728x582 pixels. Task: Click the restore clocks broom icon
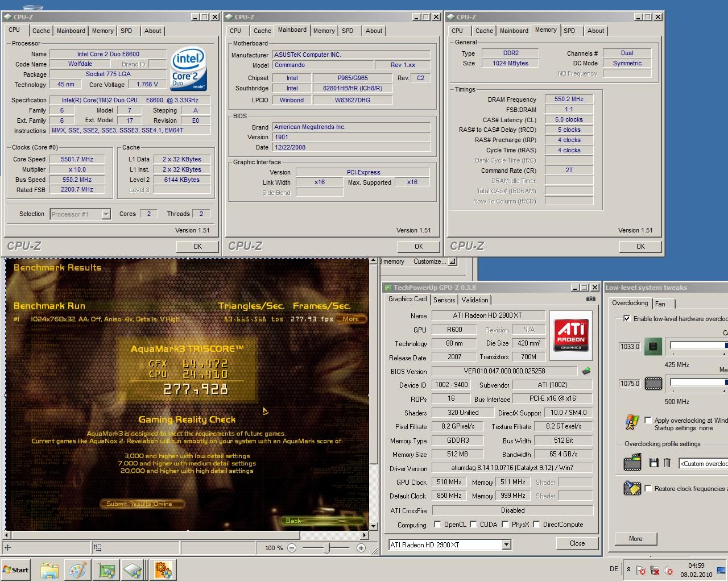coord(632,488)
